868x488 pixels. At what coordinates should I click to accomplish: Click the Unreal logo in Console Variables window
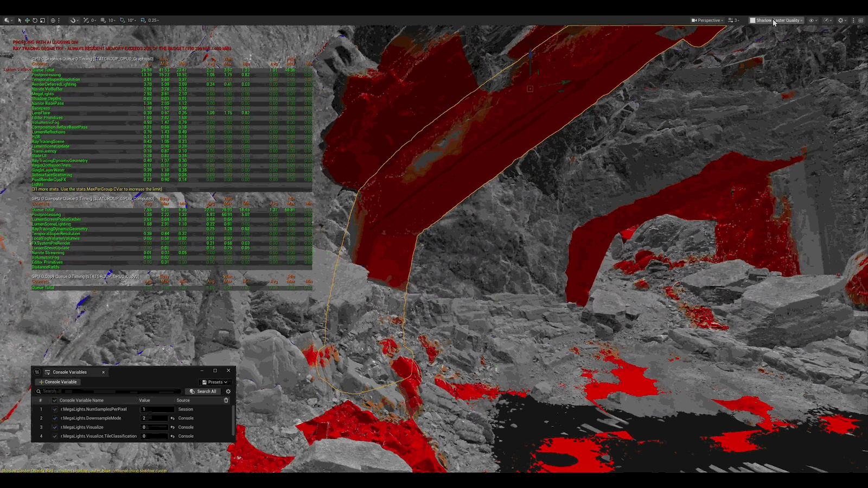click(x=37, y=372)
